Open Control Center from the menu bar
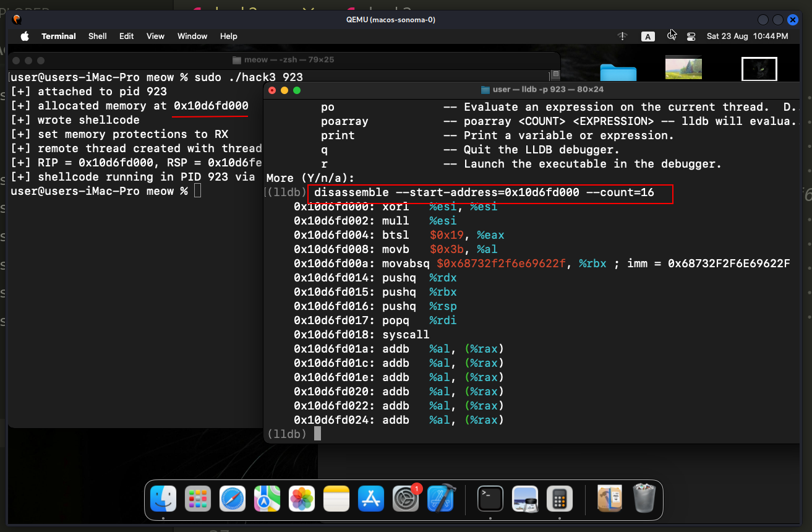 [691, 36]
